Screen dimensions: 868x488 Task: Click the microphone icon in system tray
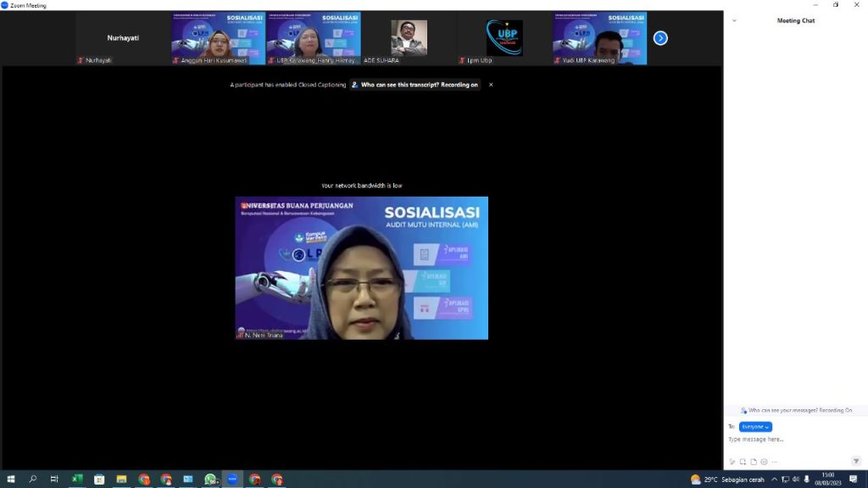point(807,480)
